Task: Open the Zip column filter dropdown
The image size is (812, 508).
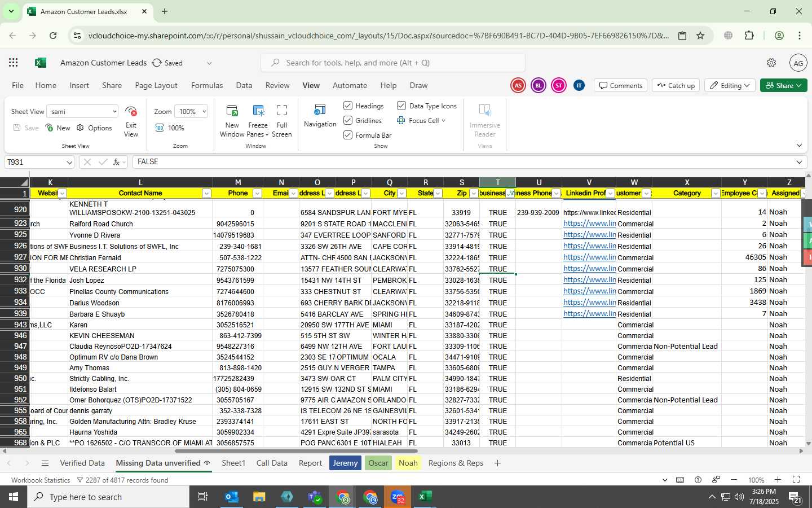Action: (474, 194)
